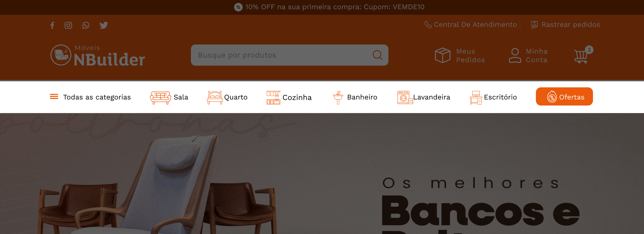
Task: Click the magnifier search icon
Action: click(377, 55)
